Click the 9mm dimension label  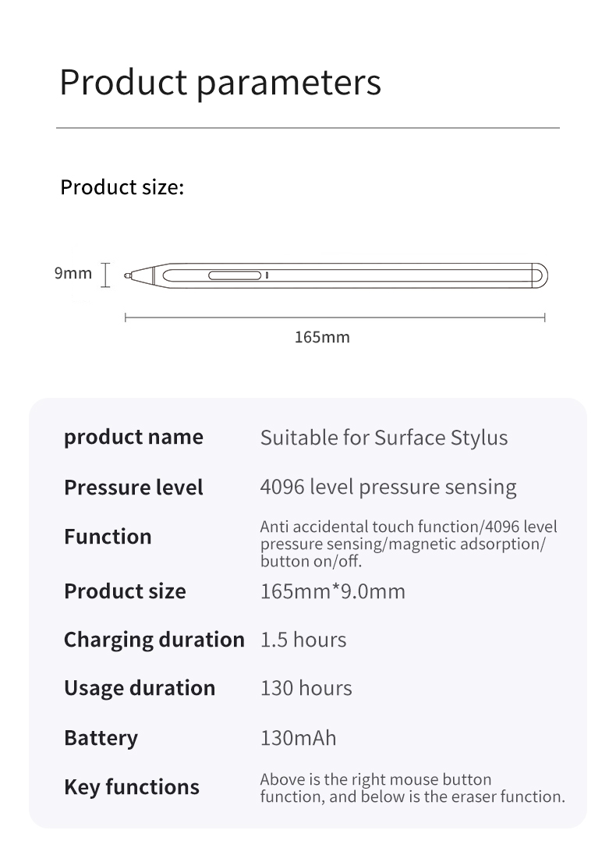pos(73,272)
